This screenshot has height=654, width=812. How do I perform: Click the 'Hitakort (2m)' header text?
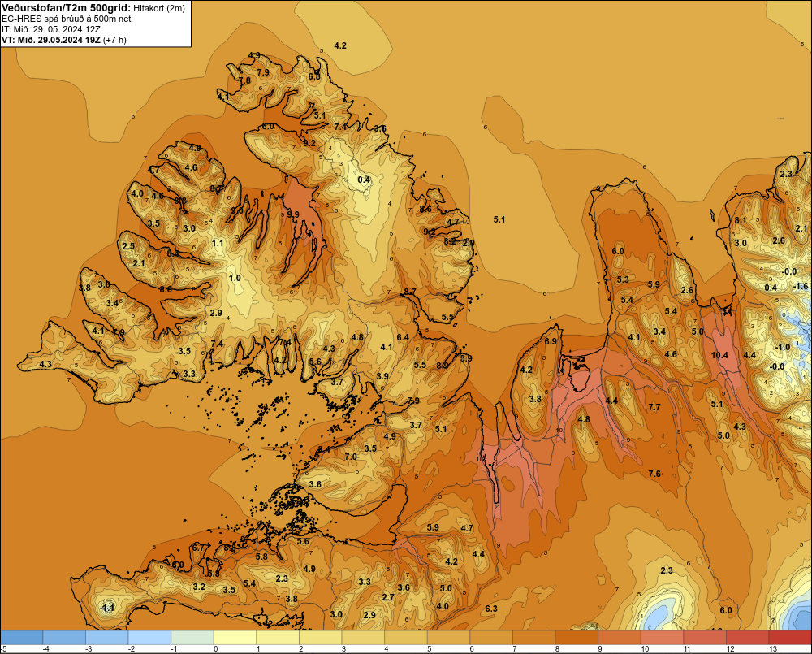pos(158,8)
